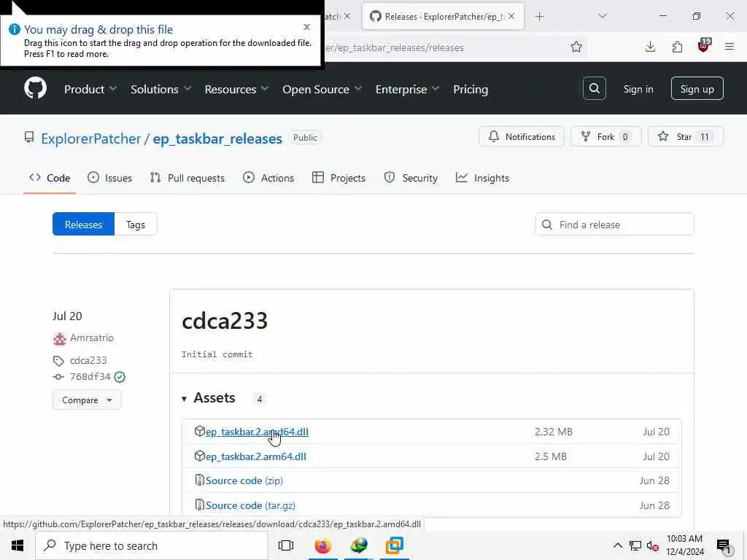This screenshot has height=560, width=747.
Task: Open the cdca233 tag link in sidebar
Action: coord(88,360)
